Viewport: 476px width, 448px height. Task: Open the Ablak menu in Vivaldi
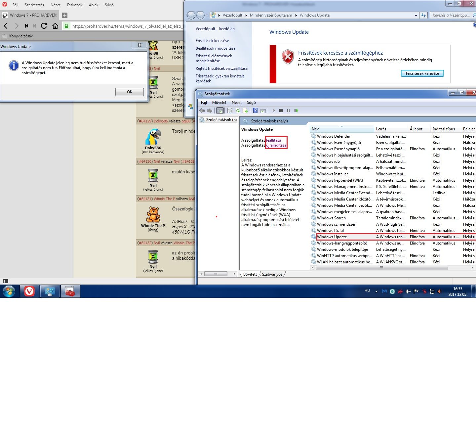pyautogui.click(x=94, y=5)
